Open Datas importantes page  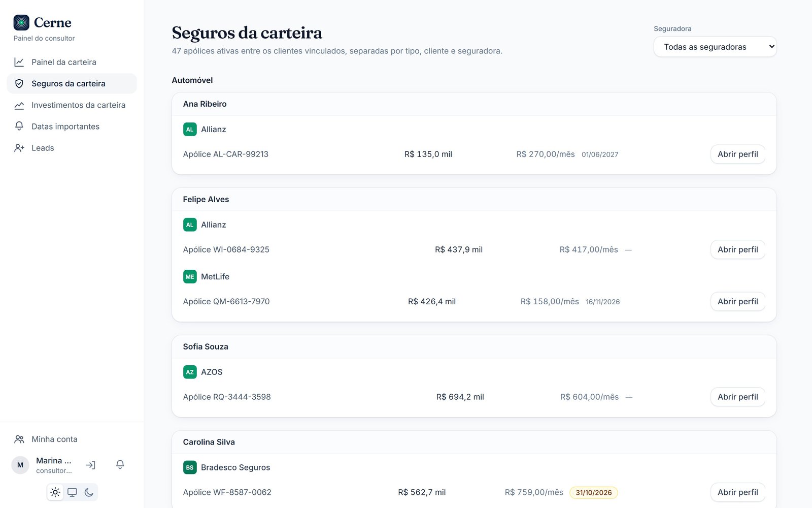click(x=72, y=126)
